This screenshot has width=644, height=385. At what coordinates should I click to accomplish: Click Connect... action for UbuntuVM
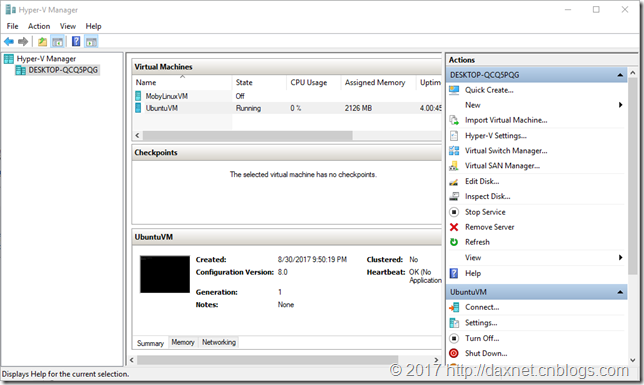pyautogui.click(x=482, y=307)
